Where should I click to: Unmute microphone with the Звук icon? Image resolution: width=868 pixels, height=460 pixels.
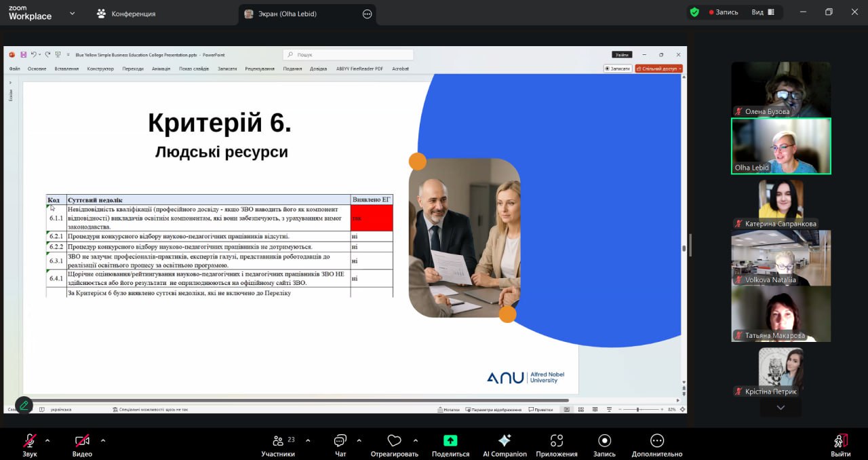[29, 441]
